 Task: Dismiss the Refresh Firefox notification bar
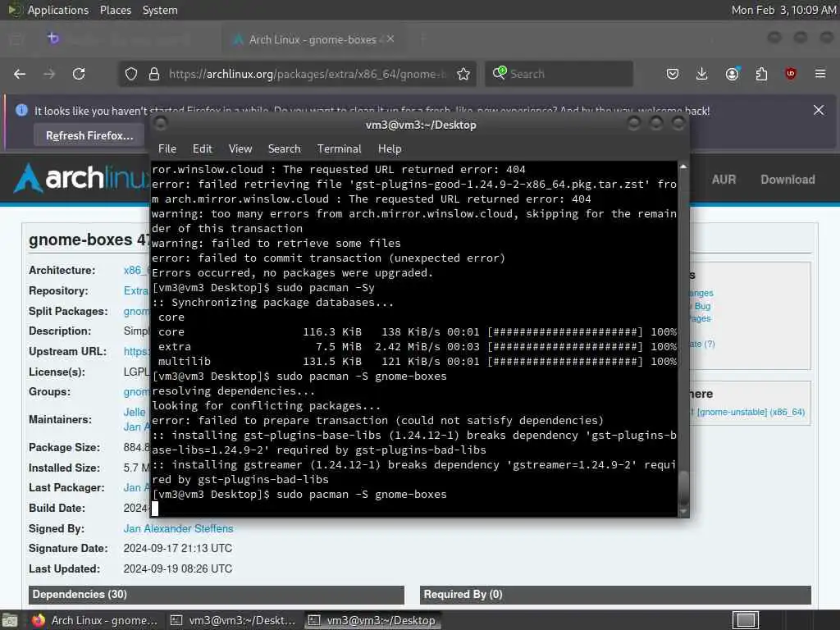click(819, 110)
